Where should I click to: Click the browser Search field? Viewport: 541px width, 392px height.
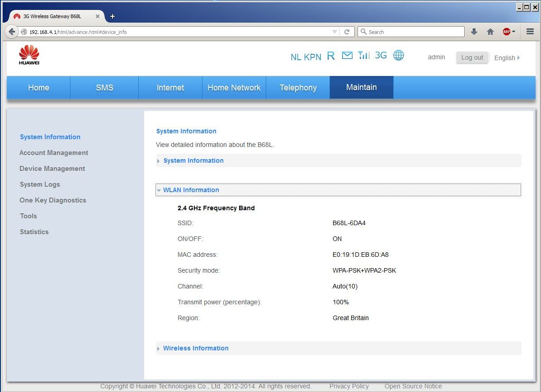click(411, 32)
